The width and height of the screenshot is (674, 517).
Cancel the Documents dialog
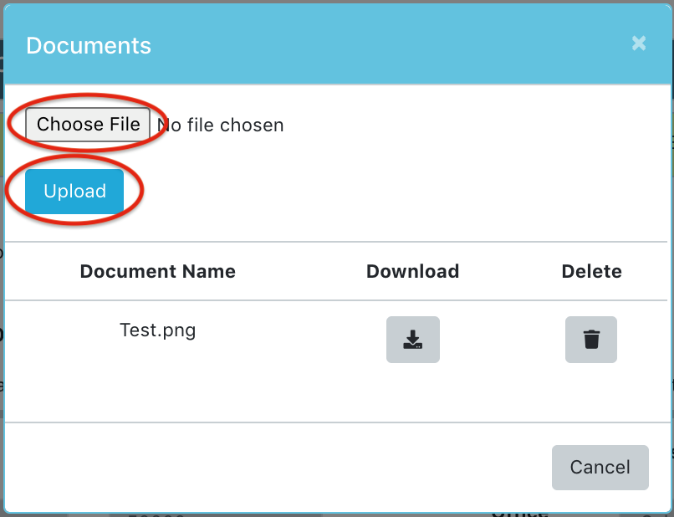[600, 467]
